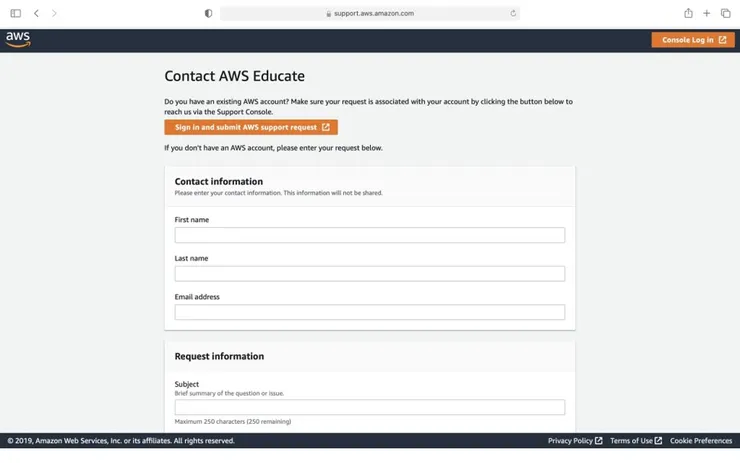Click the Email address field
Image resolution: width=740 pixels, height=463 pixels.
coord(369,312)
